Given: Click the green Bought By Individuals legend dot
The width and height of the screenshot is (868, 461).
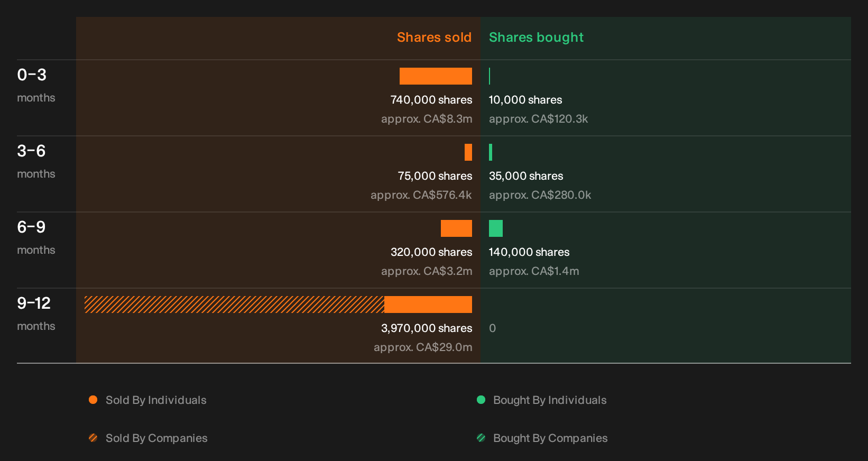Looking at the screenshot, I should pos(481,400).
